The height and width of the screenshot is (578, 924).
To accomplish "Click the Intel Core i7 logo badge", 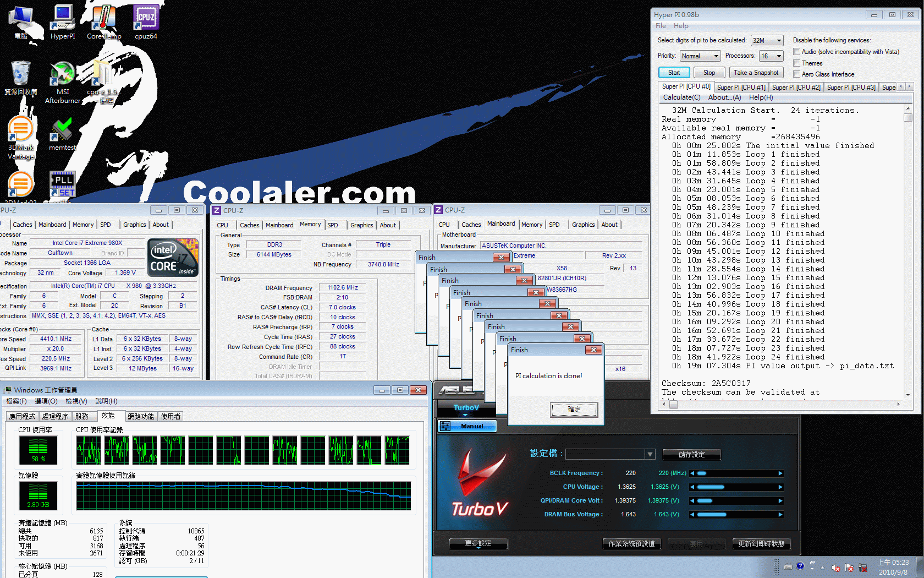I will (173, 257).
